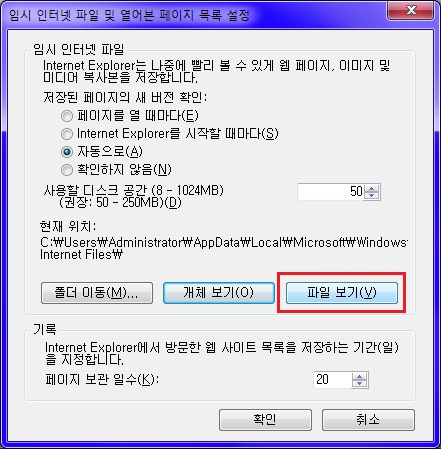Open temporary files via "파일 보기(V)"
Screen dimensions: 441x449
(x=342, y=293)
